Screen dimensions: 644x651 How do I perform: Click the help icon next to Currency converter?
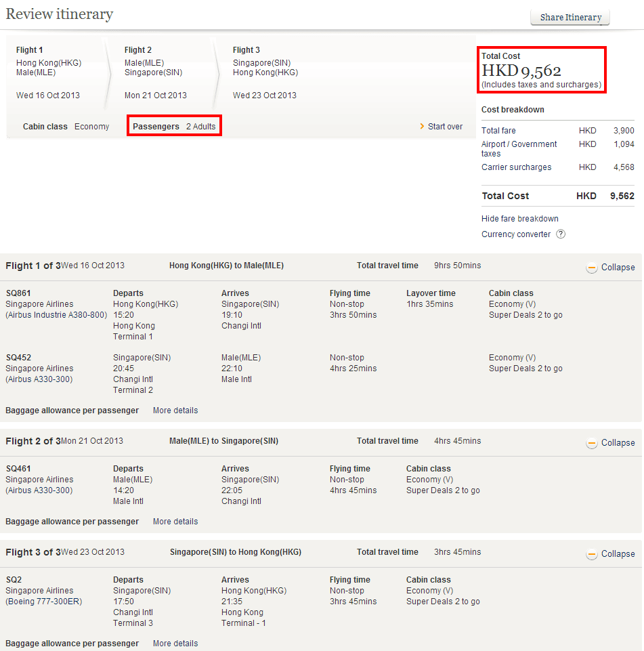561,234
